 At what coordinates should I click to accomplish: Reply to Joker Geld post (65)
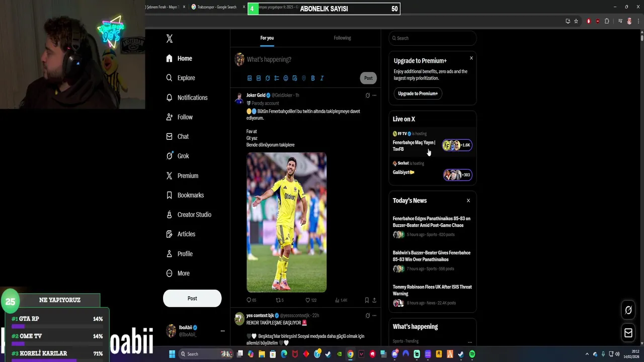click(x=251, y=300)
